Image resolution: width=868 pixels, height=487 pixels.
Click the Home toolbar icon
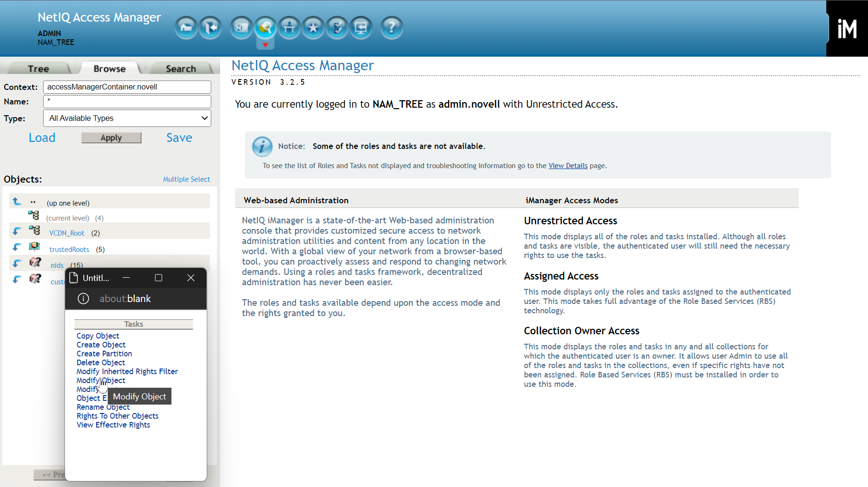(x=186, y=28)
